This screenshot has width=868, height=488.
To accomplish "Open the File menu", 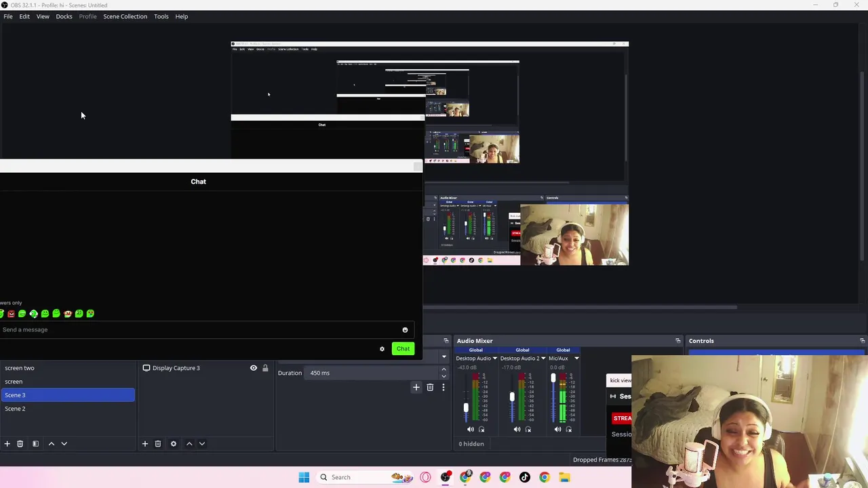I will pyautogui.click(x=8, y=16).
